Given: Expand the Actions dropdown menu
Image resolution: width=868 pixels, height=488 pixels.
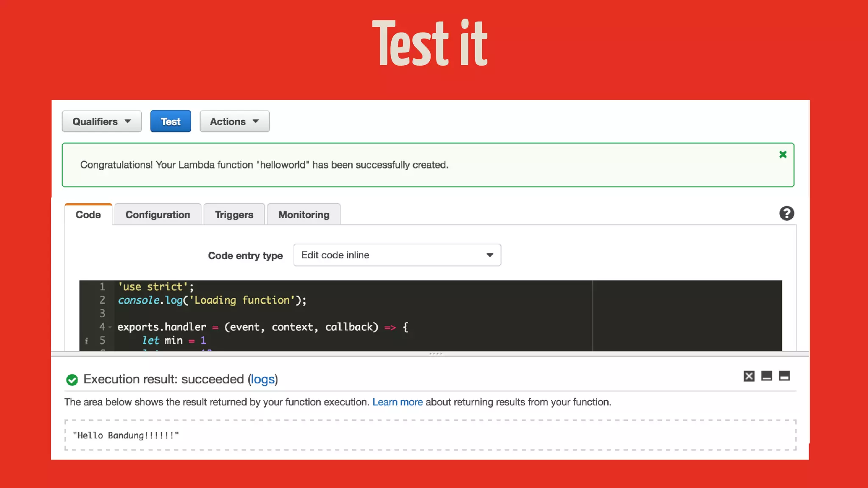Looking at the screenshot, I should pos(234,122).
